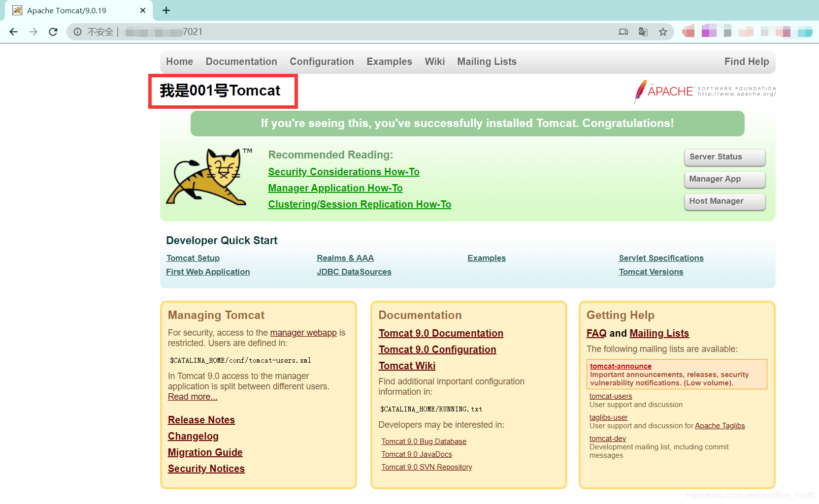Click Find Help in the navigation bar
The width and height of the screenshot is (819, 504).
747,62
